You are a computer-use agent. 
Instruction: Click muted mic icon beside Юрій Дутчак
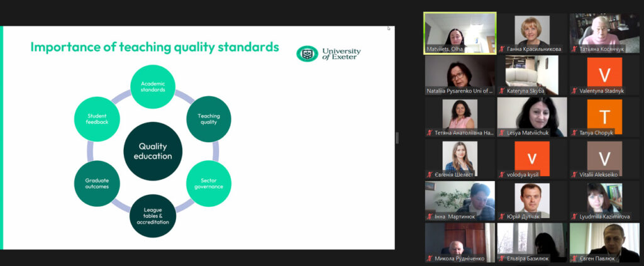pos(502,217)
